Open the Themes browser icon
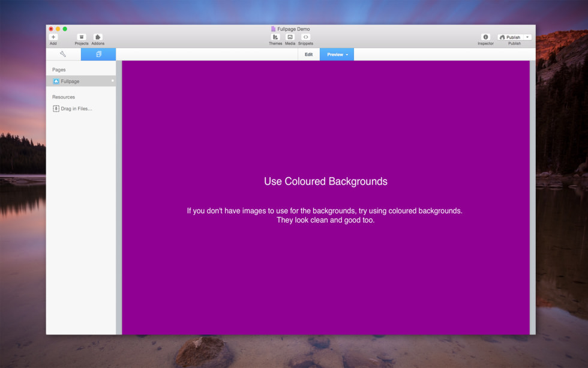 point(275,37)
